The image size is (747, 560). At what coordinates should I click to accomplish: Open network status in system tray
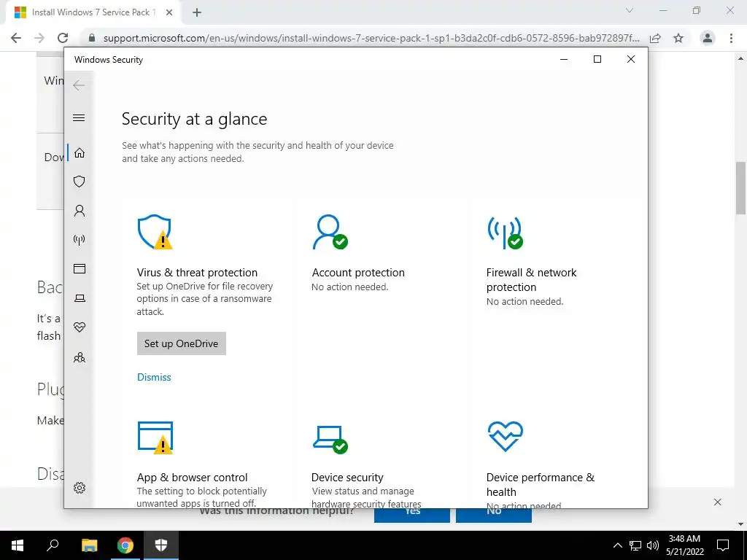point(635,545)
